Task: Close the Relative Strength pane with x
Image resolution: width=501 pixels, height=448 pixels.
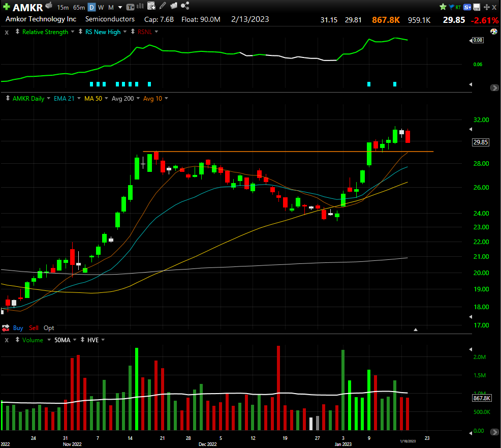Action: click(x=7, y=32)
